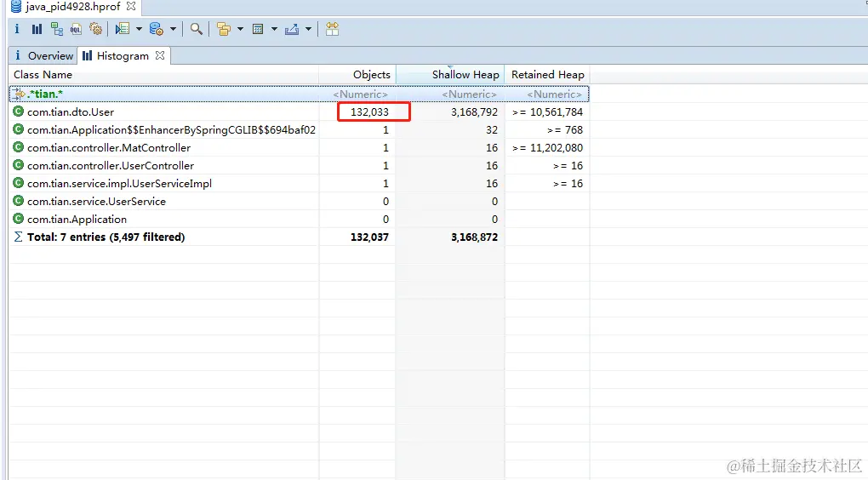Viewport: 868px width, 480px height.
Task: Create a histogram via toolbar icon
Action: pyautogui.click(x=37, y=29)
